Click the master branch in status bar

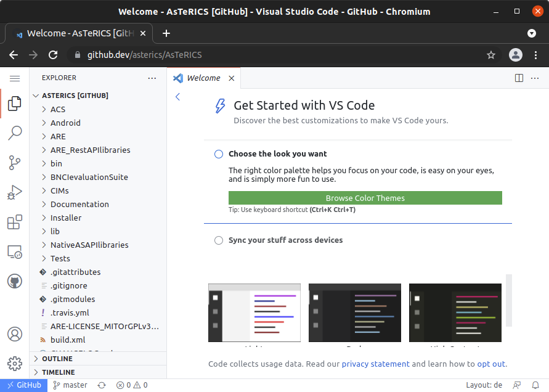(x=70, y=385)
